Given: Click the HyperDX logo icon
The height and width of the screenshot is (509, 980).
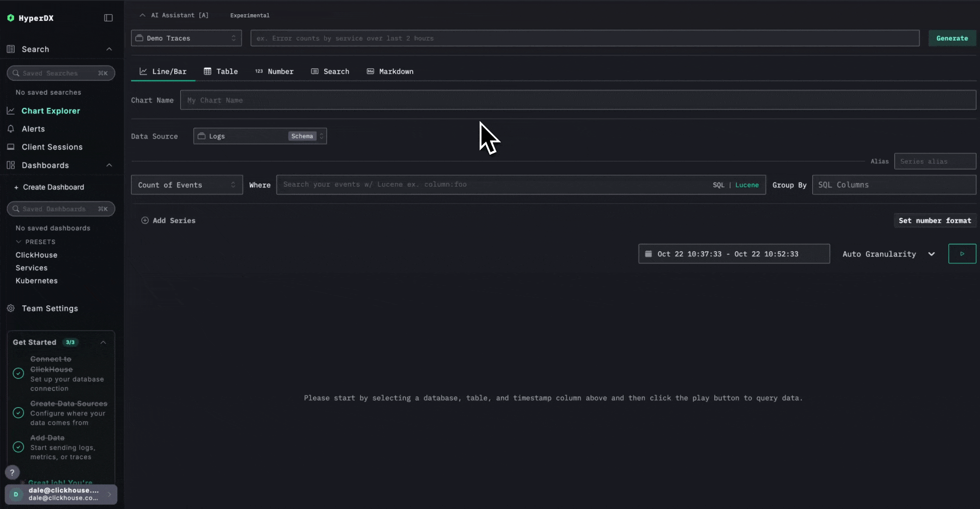Looking at the screenshot, I should coord(11,18).
